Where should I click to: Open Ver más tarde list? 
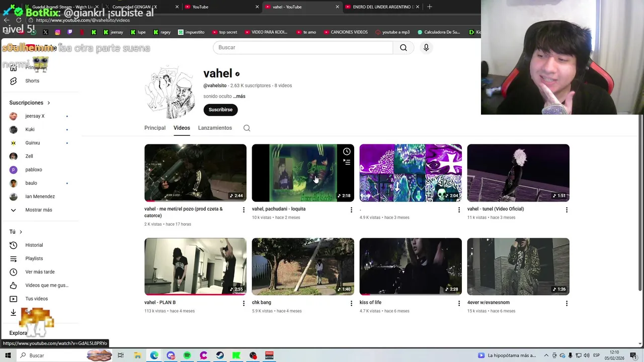click(40, 272)
